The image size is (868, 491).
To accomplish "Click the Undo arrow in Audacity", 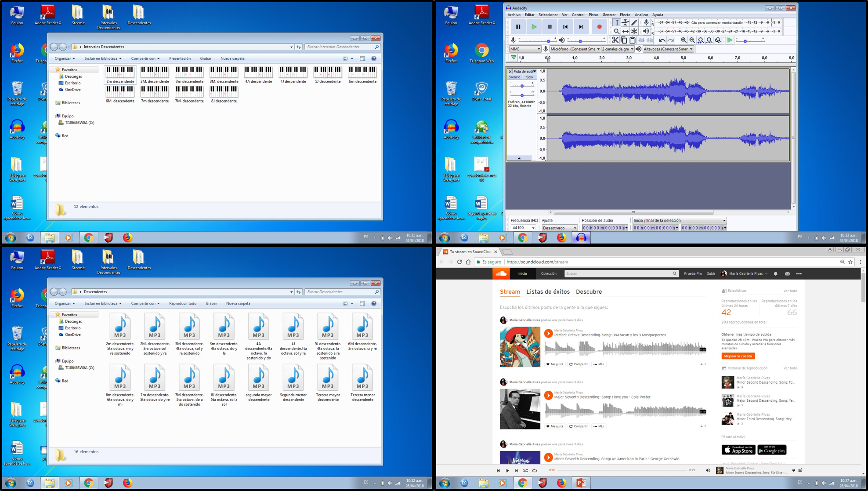I will click(662, 40).
